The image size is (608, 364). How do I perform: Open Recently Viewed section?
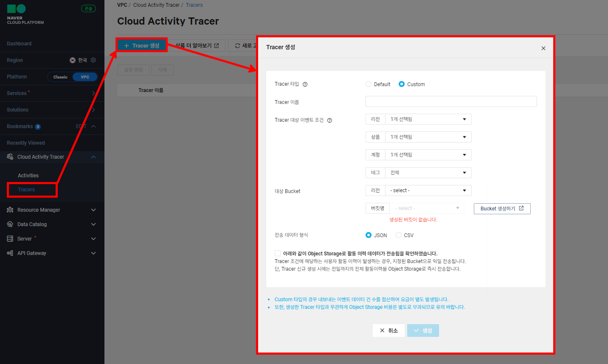point(25,143)
